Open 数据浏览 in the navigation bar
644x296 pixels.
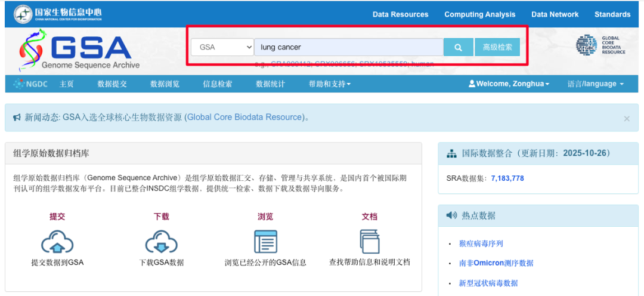click(165, 84)
